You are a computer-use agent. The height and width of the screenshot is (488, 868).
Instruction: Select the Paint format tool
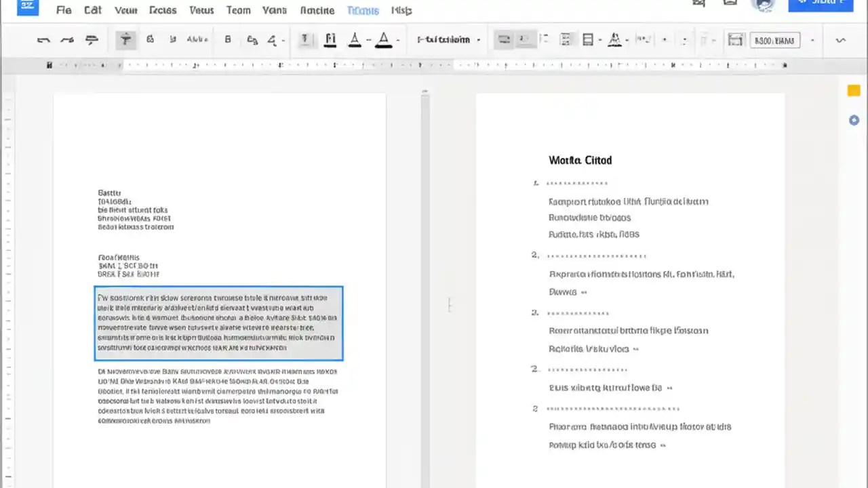point(125,39)
